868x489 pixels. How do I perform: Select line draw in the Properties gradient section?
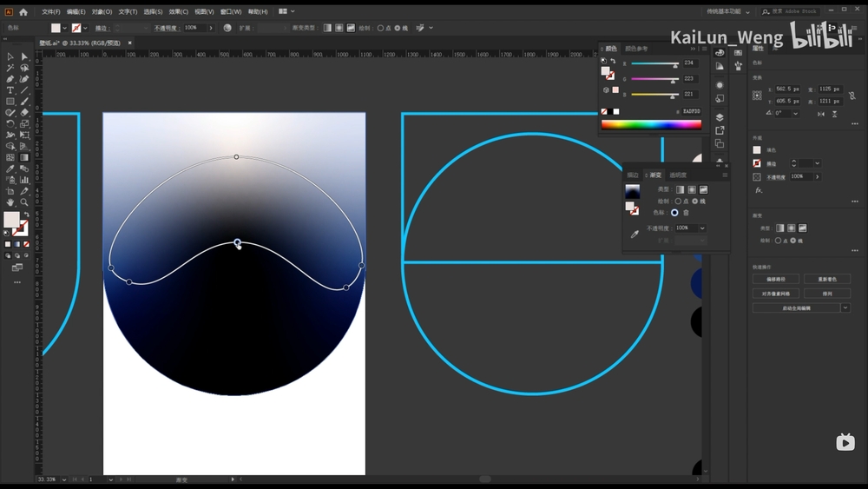pos(793,241)
